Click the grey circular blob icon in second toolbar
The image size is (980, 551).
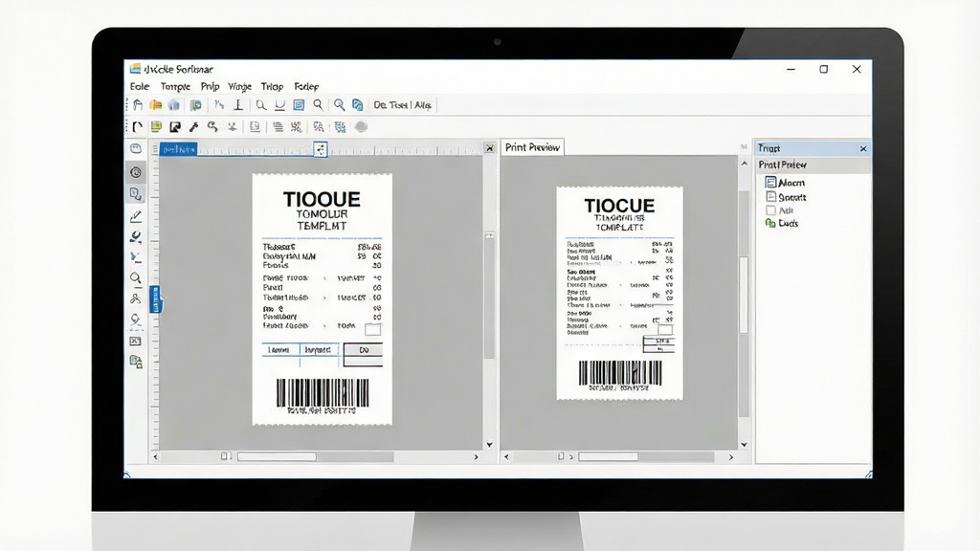[x=361, y=127]
